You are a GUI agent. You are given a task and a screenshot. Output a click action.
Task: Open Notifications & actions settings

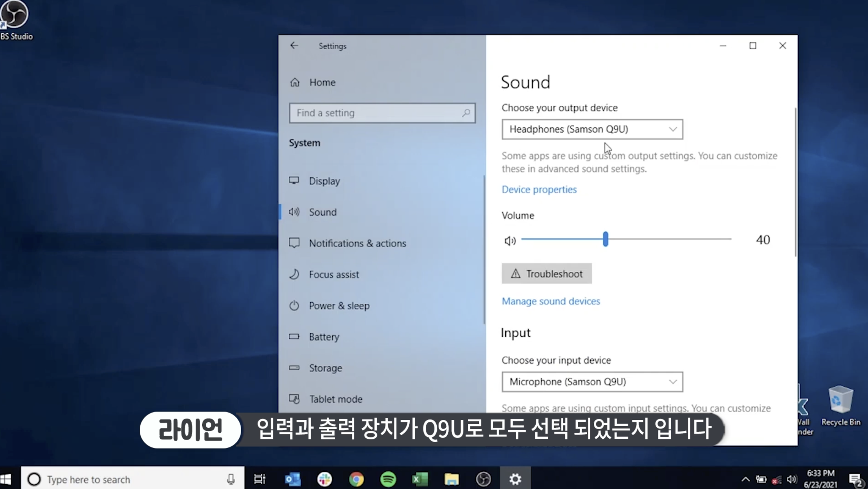[357, 243]
